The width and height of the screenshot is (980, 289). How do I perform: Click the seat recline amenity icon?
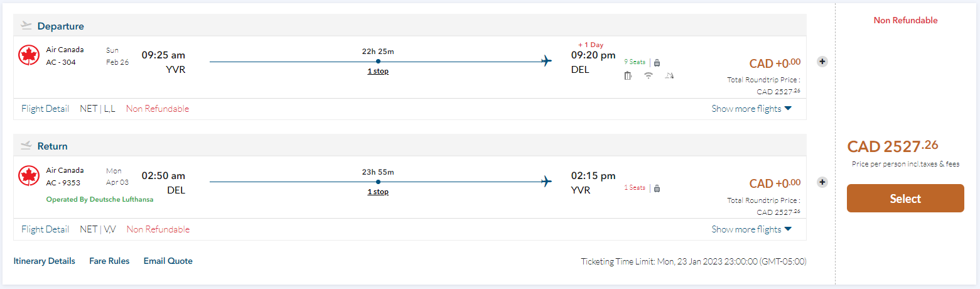tap(669, 76)
